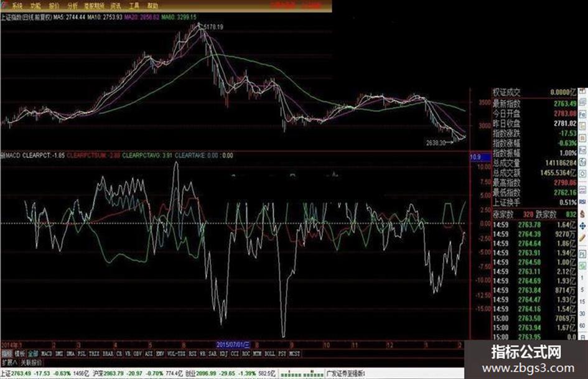Select the BOLL indicator tab

click(269, 353)
